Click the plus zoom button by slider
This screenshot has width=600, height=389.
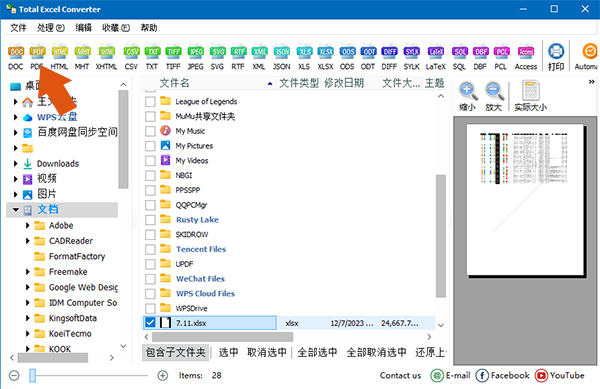coord(163,376)
